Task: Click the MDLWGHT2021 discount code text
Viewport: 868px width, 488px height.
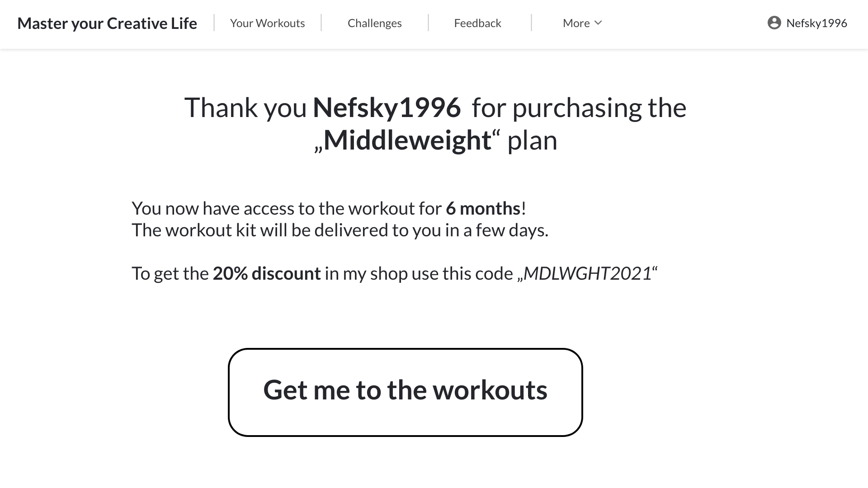Action: tap(587, 273)
